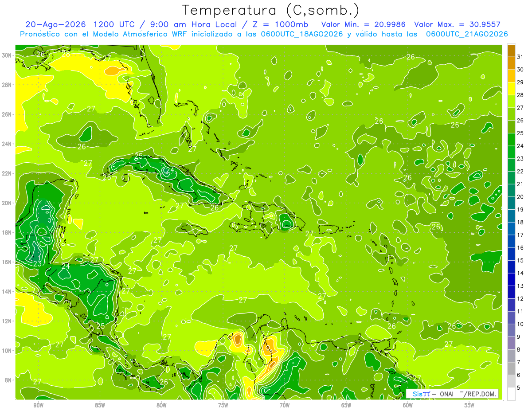Click the 'Temperatura (C,somb.)' title

[271, 10]
